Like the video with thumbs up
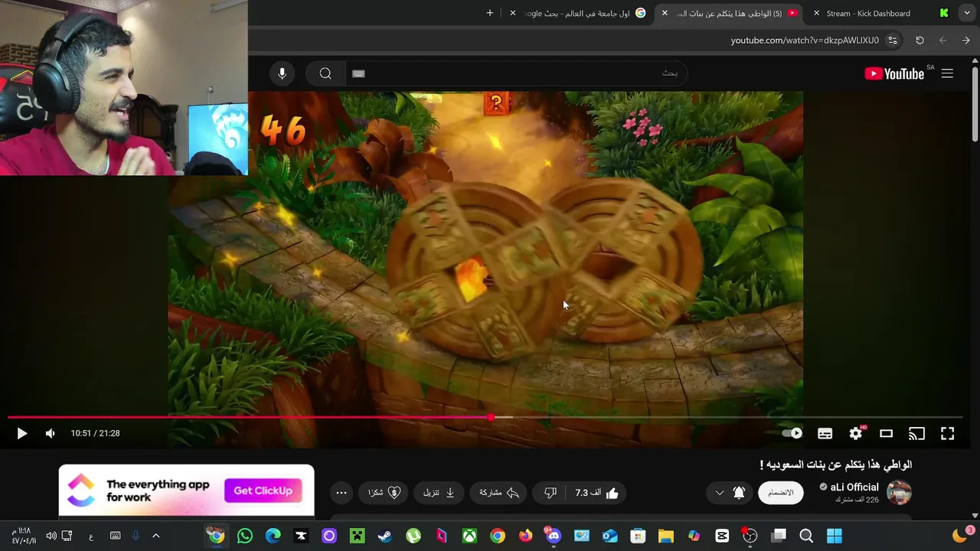Image resolution: width=980 pixels, height=551 pixels. point(598,493)
